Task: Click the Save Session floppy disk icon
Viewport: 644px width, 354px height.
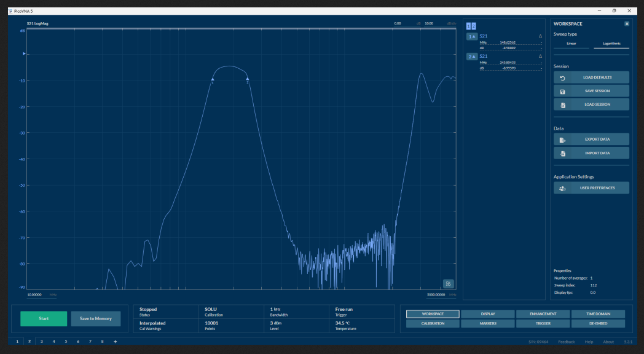Action: [x=563, y=91]
